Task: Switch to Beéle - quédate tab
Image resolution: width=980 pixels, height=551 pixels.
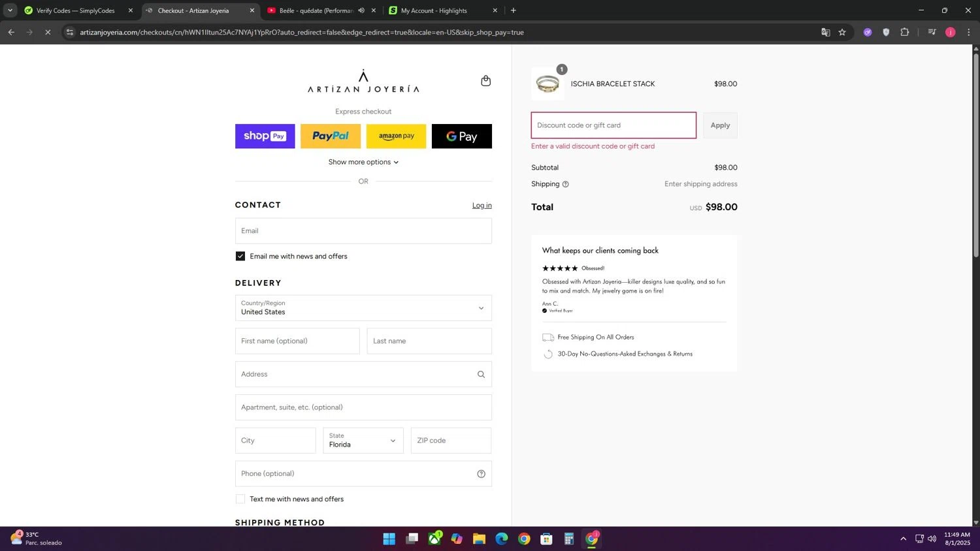Action: (x=316, y=10)
